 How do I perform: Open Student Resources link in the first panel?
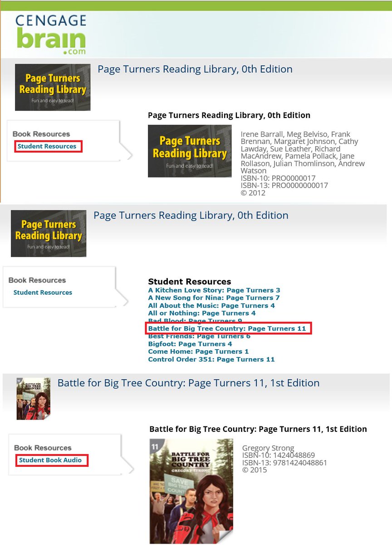coord(47,146)
